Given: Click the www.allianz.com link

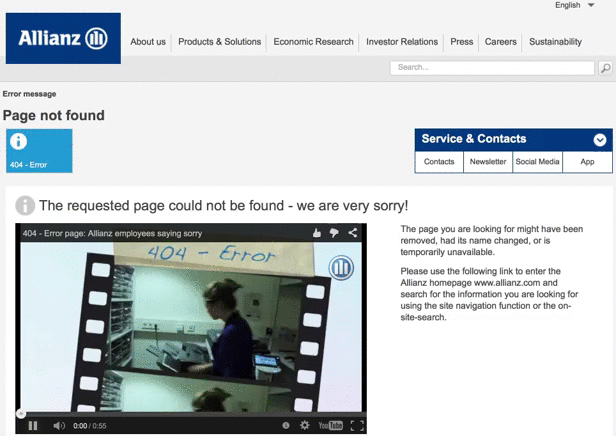Looking at the screenshot, I should coord(507,283).
